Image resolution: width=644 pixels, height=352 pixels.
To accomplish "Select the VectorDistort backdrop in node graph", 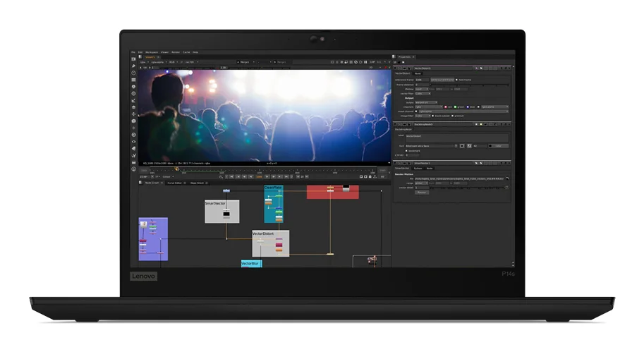I will (x=271, y=243).
